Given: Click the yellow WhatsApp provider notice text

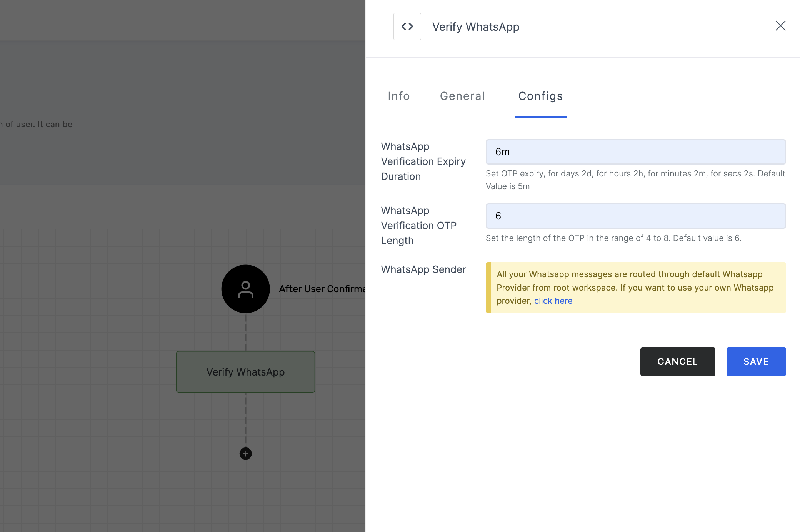Looking at the screenshot, I should point(635,288).
